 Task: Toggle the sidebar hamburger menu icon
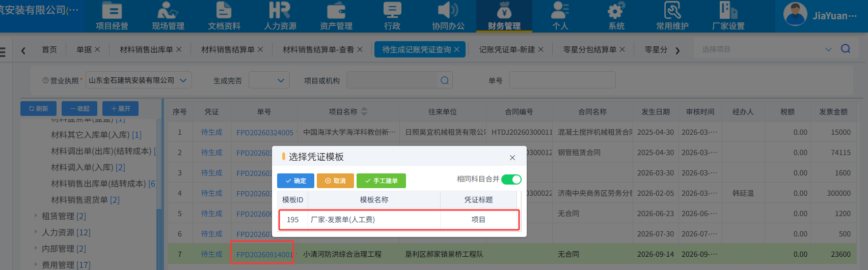pyautogui.click(x=3, y=52)
